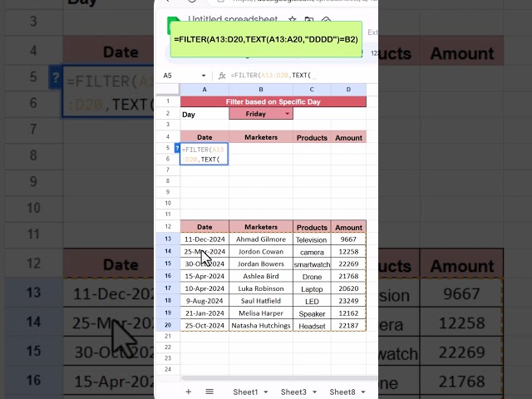
Task: Select the amount cell '9667'
Action: 348,239
